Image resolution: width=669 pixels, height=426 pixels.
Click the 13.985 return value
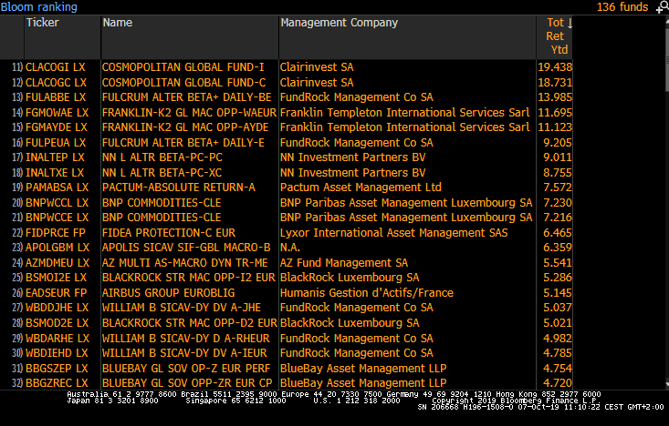click(555, 97)
